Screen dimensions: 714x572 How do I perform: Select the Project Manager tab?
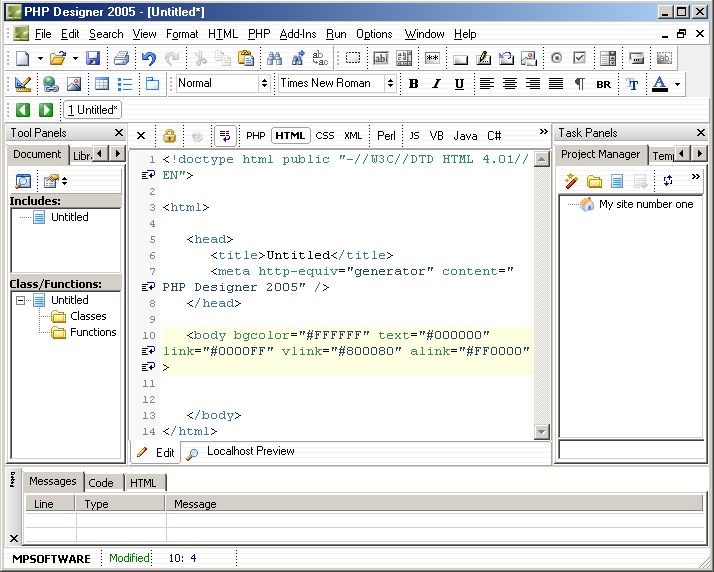tap(600, 154)
